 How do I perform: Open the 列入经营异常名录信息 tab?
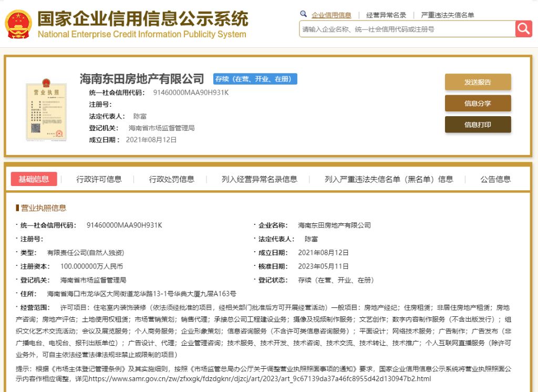pos(260,179)
